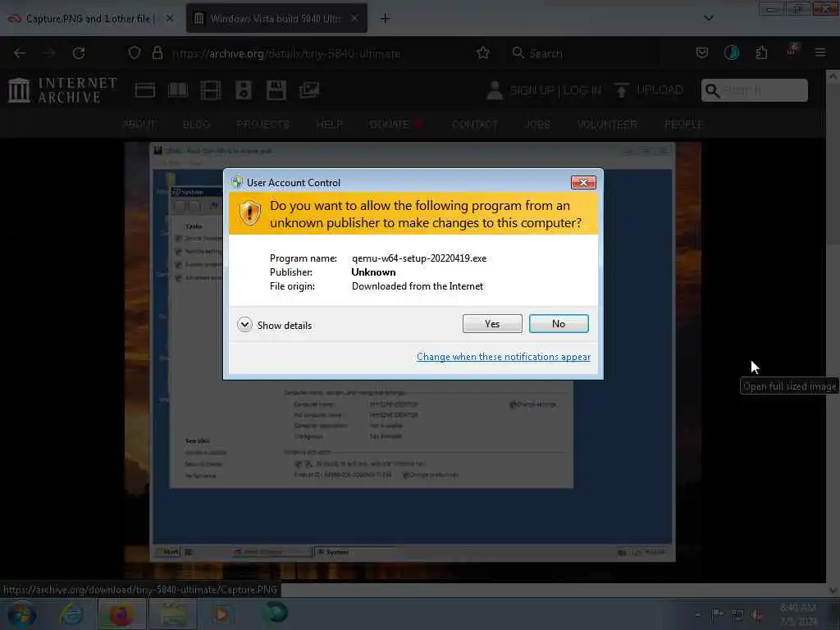The image size is (840, 630).
Task: Click the UAC shield warning icon
Action: click(x=249, y=213)
